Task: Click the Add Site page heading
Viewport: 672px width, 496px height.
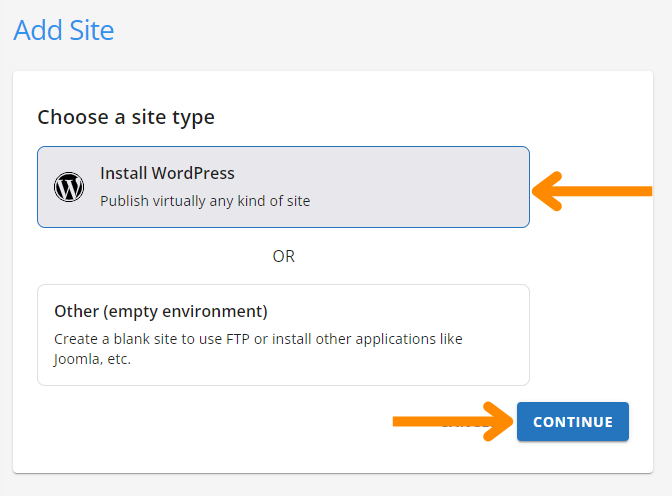Action: (64, 30)
